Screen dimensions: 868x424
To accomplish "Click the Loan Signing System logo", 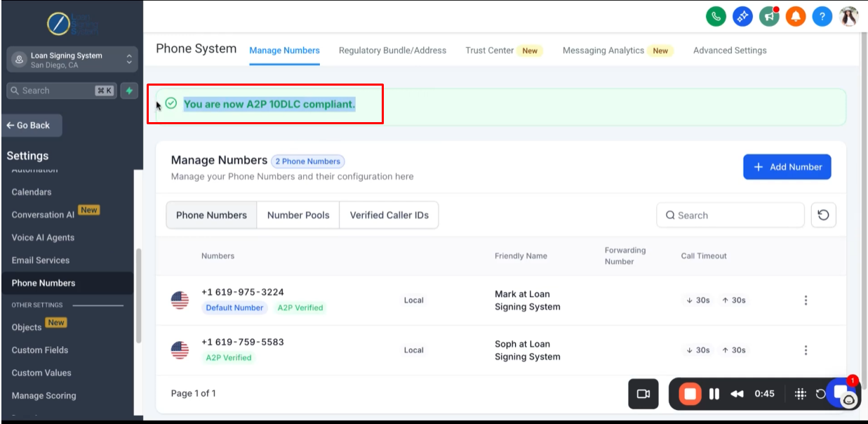I will click(72, 23).
